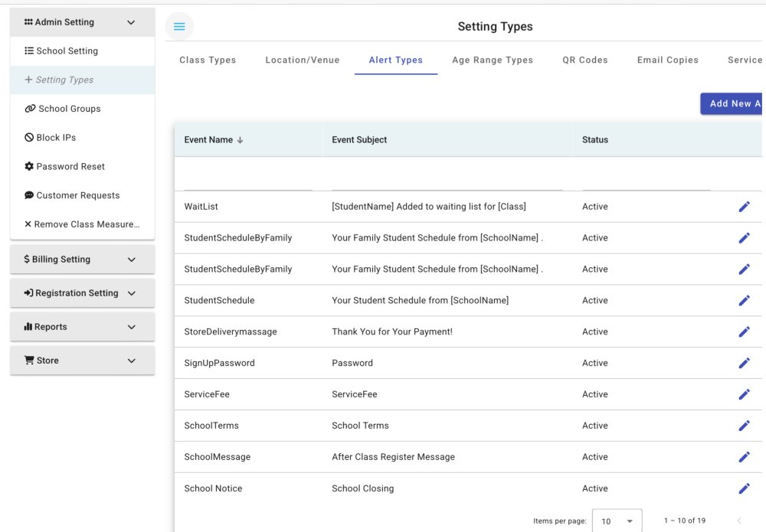Image resolution: width=766 pixels, height=532 pixels.
Task: Click the Add New Alert button
Action: coord(732,103)
